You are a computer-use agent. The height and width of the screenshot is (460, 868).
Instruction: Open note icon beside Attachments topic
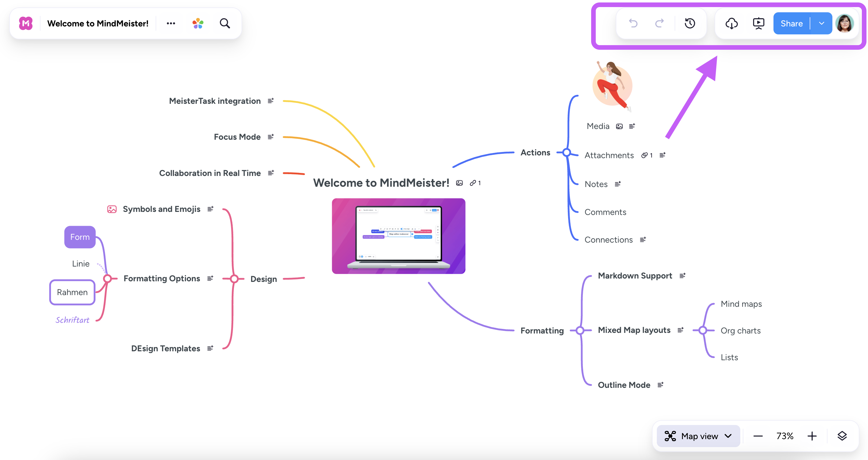tap(662, 155)
